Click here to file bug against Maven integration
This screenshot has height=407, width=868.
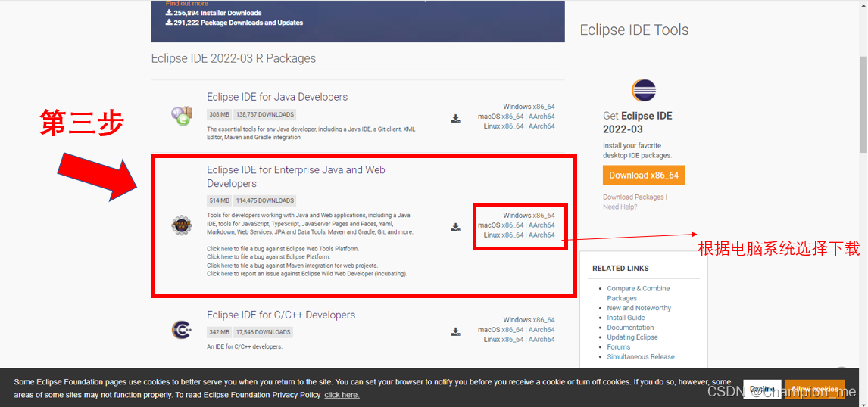click(x=226, y=266)
